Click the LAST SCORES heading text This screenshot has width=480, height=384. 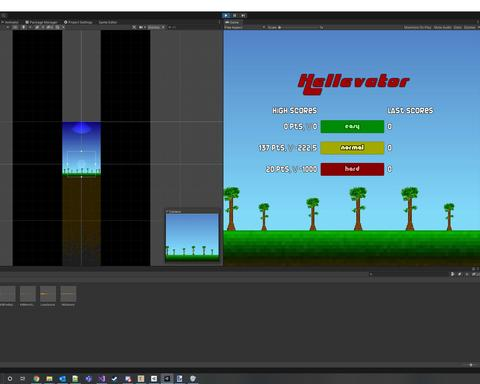[410, 111]
